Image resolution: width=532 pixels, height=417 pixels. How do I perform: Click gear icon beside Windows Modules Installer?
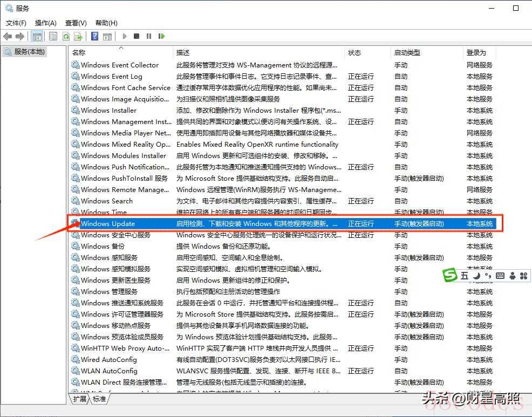point(76,155)
